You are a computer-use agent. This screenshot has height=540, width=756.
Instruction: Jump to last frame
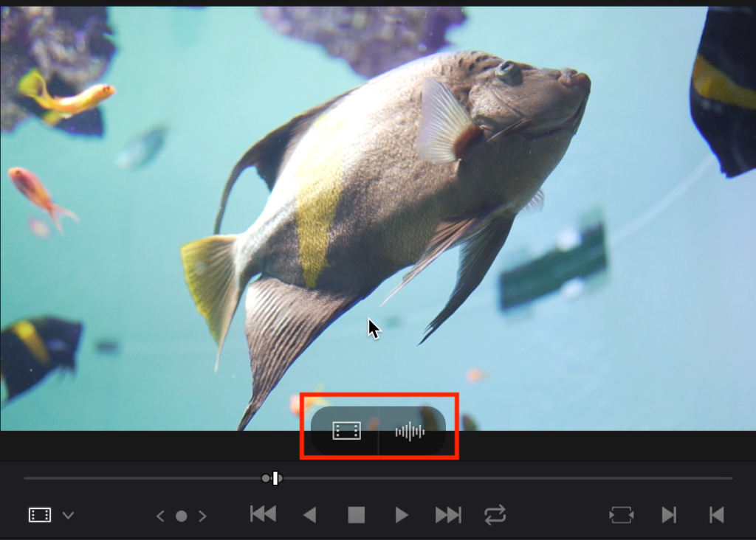448,515
